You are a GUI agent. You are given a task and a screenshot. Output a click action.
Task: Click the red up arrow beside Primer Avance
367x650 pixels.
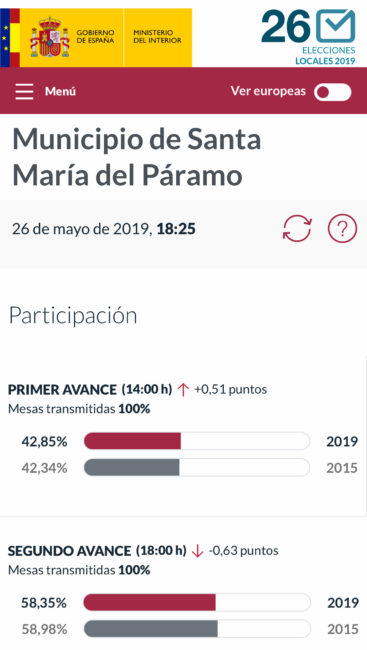pos(183,390)
